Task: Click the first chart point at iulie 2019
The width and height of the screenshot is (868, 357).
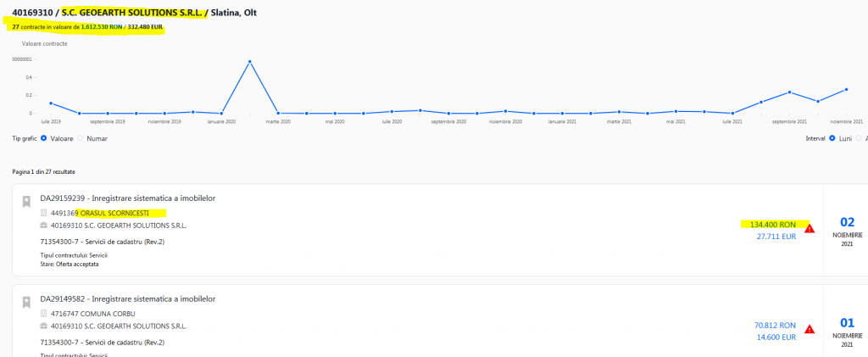Action: pyautogui.click(x=51, y=103)
